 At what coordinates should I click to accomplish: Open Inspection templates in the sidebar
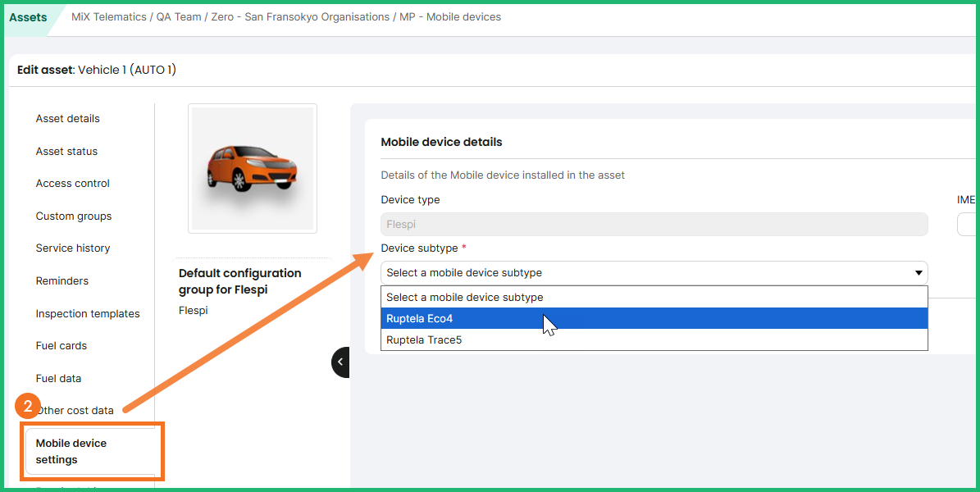[x=87, y=314]
